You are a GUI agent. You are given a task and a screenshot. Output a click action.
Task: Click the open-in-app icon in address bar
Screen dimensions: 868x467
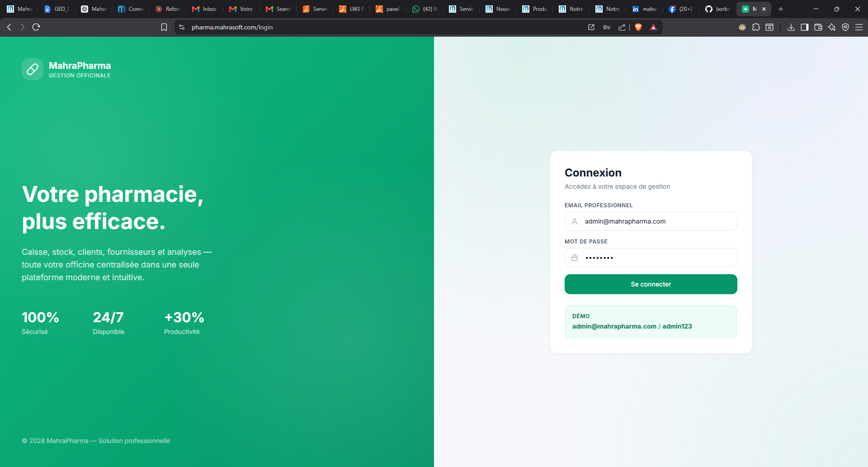pyautogui.click(x=591, y=27)
